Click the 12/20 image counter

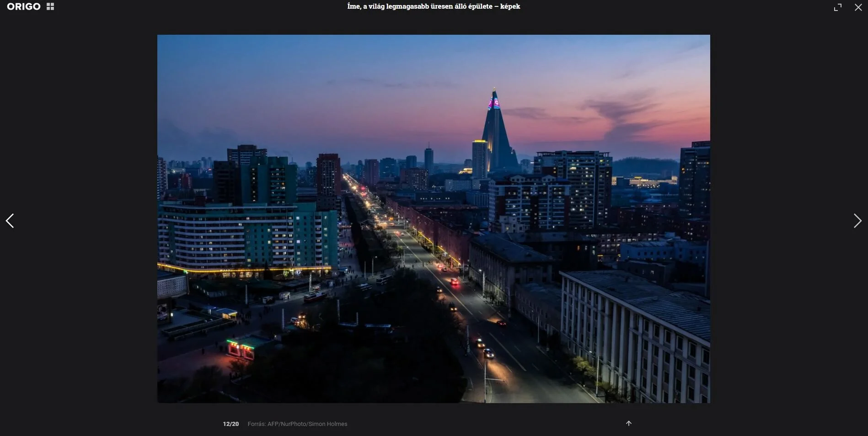(230, 424)
